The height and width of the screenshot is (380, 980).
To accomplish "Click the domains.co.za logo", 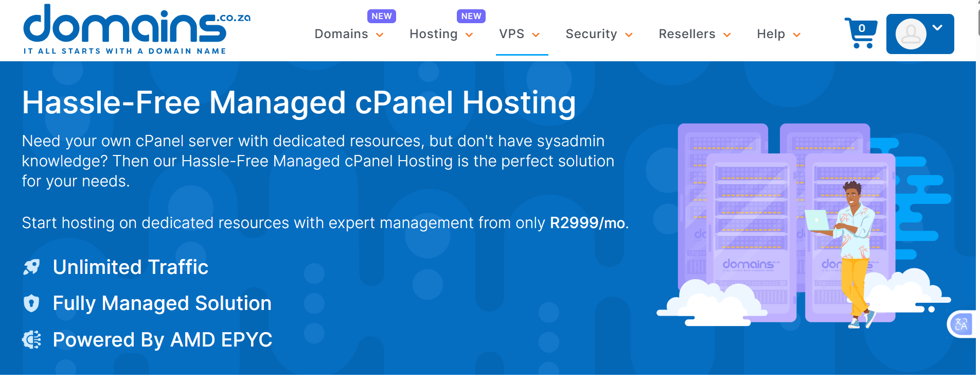I will (137, 29).
